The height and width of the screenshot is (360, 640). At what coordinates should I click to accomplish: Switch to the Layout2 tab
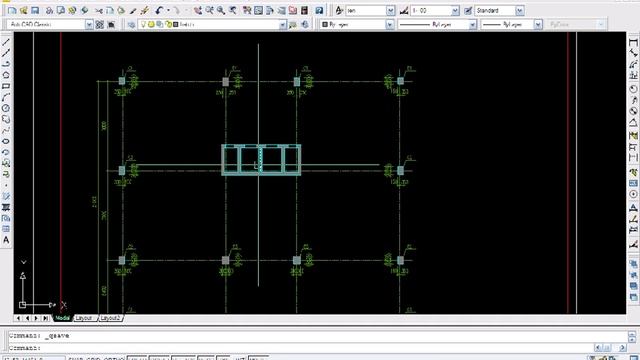click(x=110, y=318)
